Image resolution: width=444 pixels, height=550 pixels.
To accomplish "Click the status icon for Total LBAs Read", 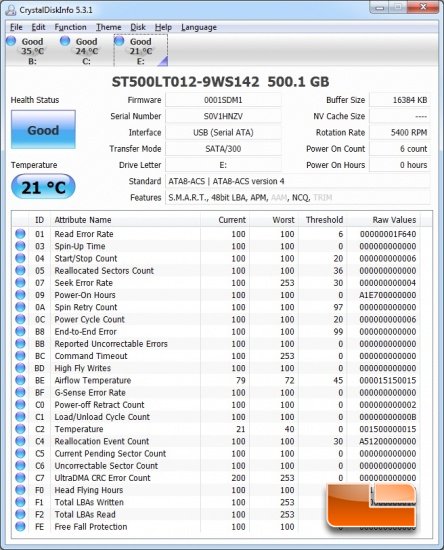I will [x=20, y=514].
